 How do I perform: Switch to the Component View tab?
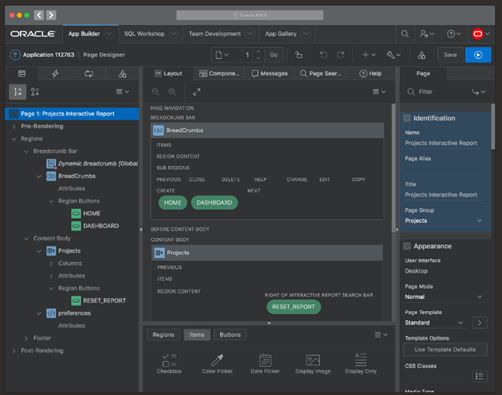click(219, 74)
